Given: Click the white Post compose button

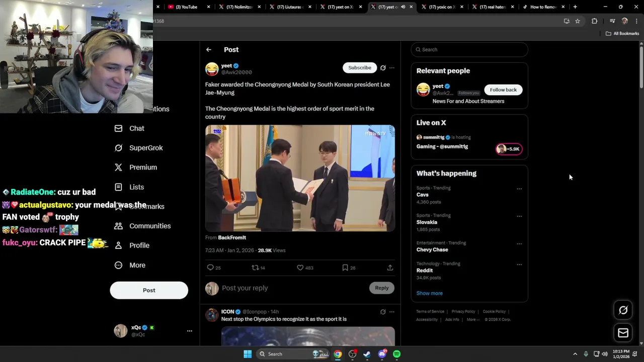Looking at the screenshot, I should click(149, 290).
